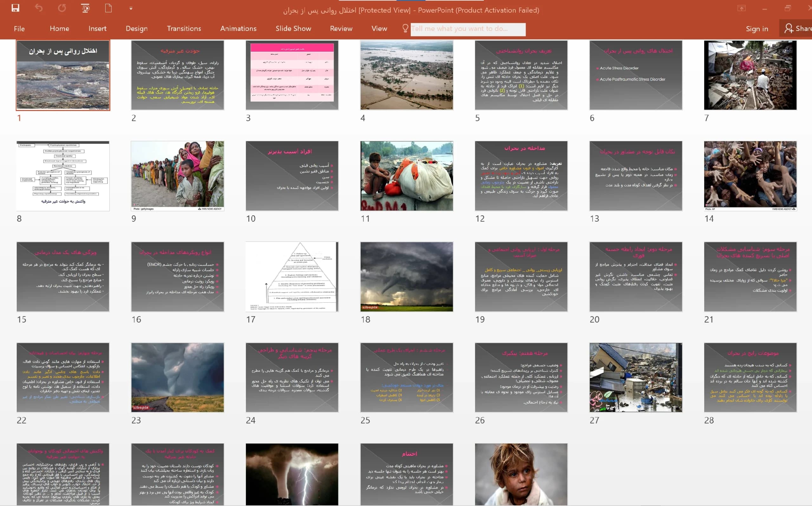Open the Insert tab

(x=97, y=29)
